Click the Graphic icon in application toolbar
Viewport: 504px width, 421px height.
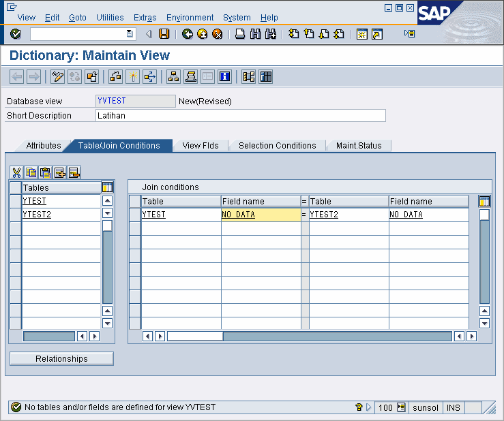pyautogui.click(x=249, y=77)
